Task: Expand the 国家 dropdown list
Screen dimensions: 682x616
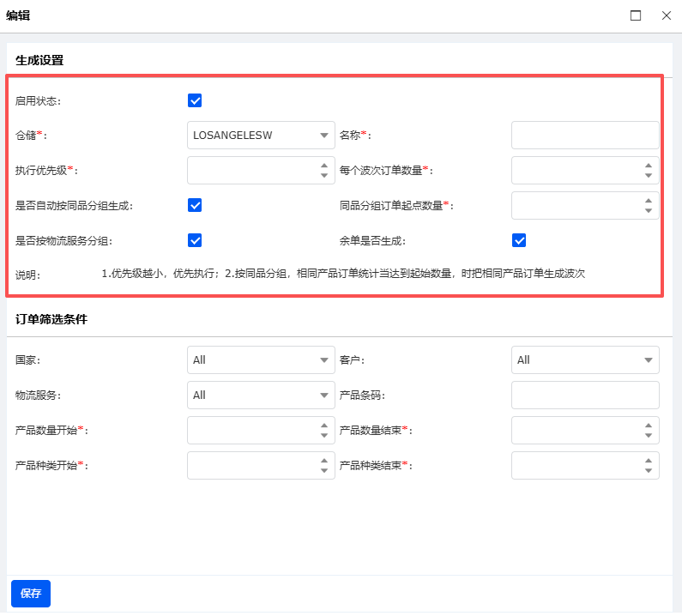Action: click(261, 360)
